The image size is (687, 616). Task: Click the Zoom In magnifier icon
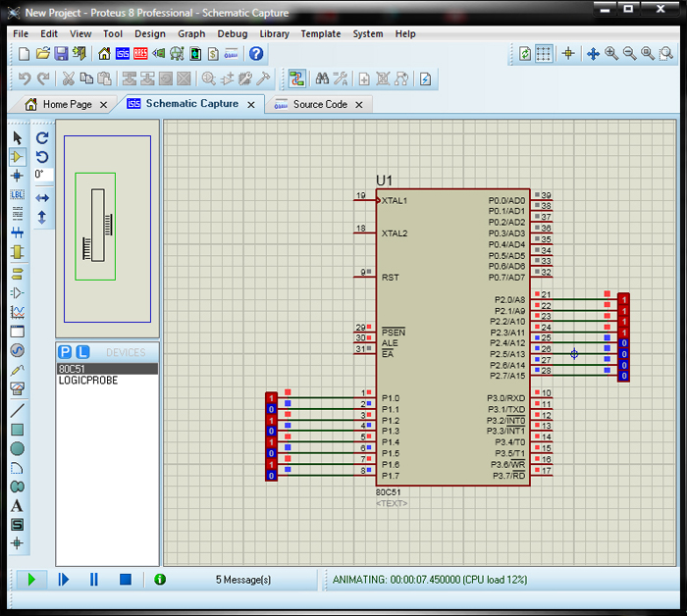611,54
